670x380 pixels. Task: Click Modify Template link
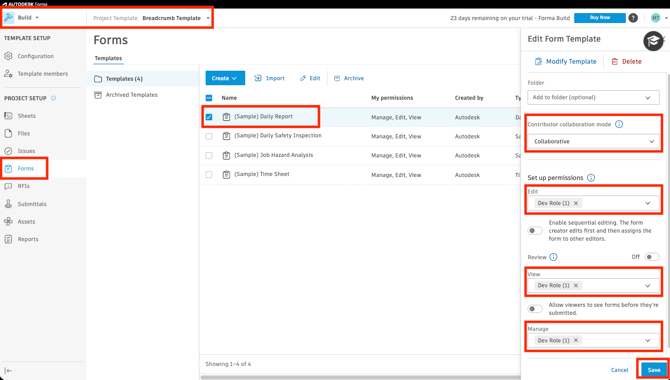(565, 62)
